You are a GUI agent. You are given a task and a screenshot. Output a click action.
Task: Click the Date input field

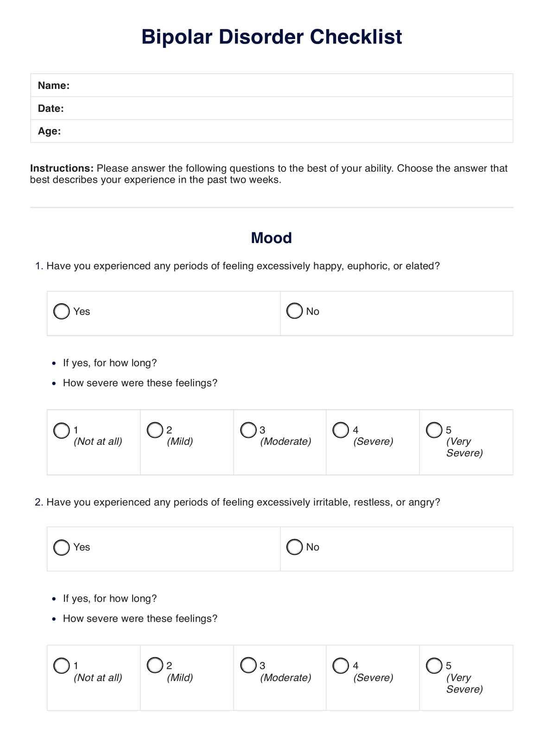tap(287, 109)
